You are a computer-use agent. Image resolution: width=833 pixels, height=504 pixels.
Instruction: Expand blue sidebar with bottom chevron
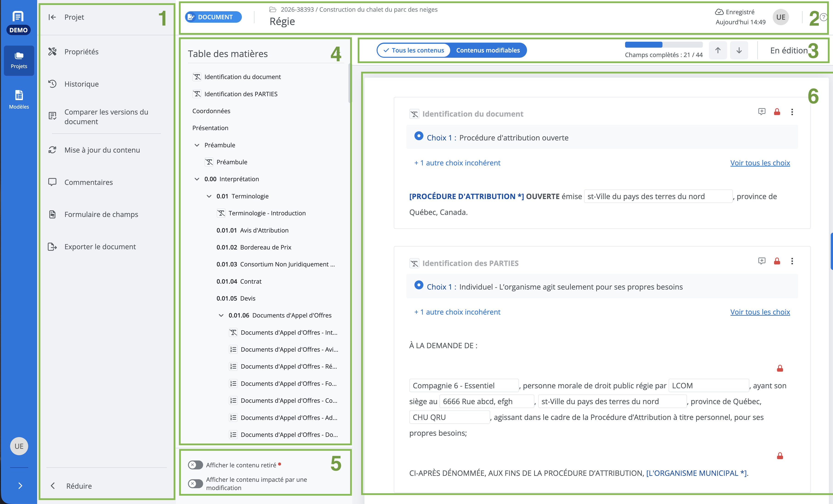pyautogui.click(x=20, y=486)
